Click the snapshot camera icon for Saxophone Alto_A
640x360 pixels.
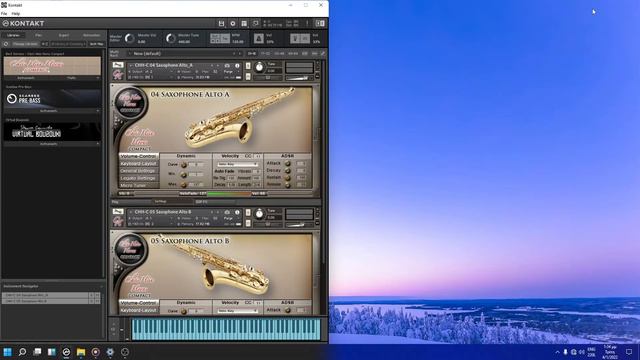pyautogui.click(x=227, y=65)
